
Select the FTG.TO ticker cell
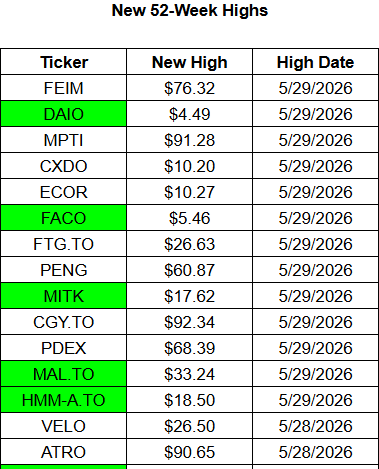click(x=64, y=244)
